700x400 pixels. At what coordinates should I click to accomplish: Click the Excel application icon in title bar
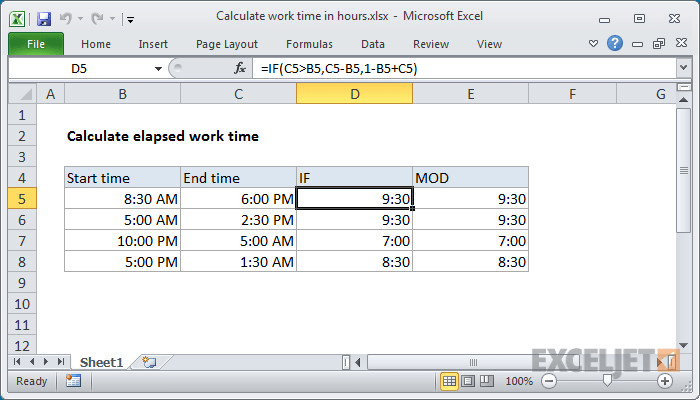pos(17,19)
